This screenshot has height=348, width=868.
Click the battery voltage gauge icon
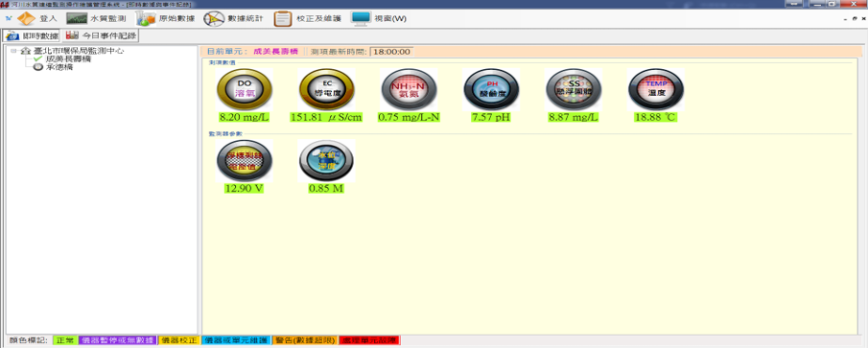245,161
